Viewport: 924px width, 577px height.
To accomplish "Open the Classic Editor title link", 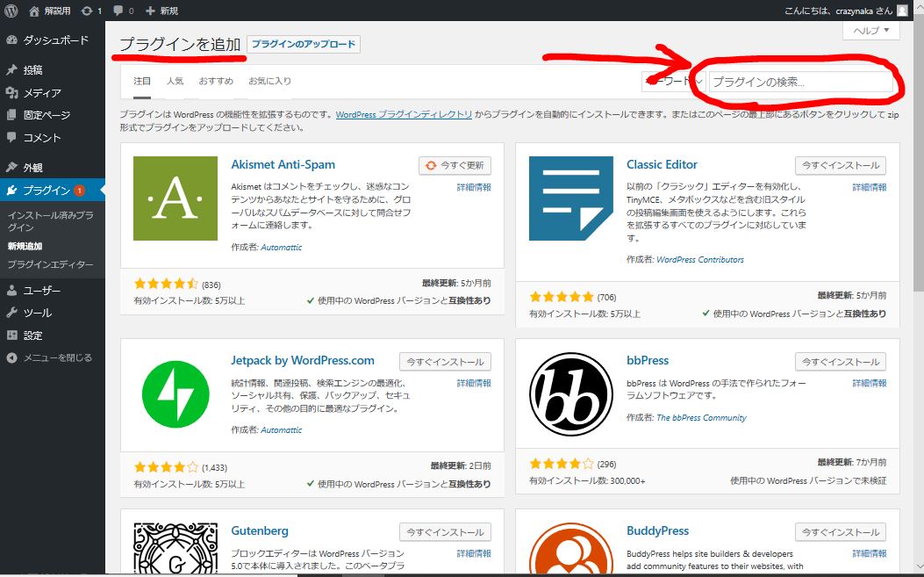I will click(662, 164).
